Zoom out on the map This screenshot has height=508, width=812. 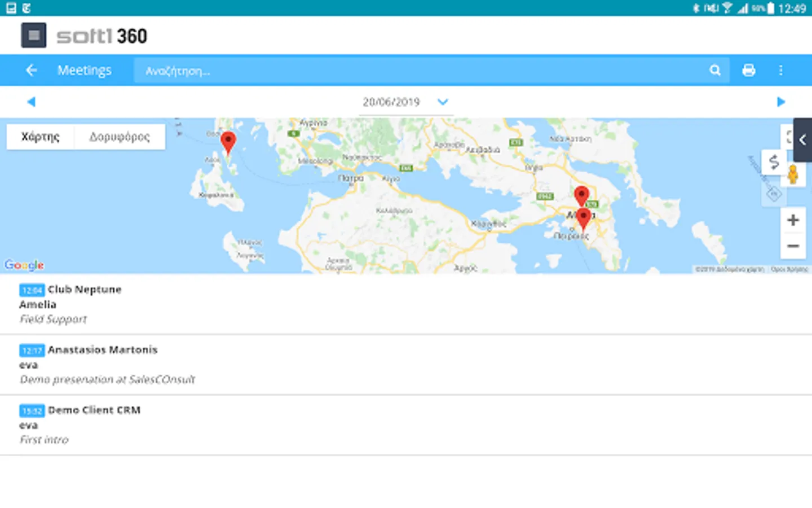click(x=793, y=246)
